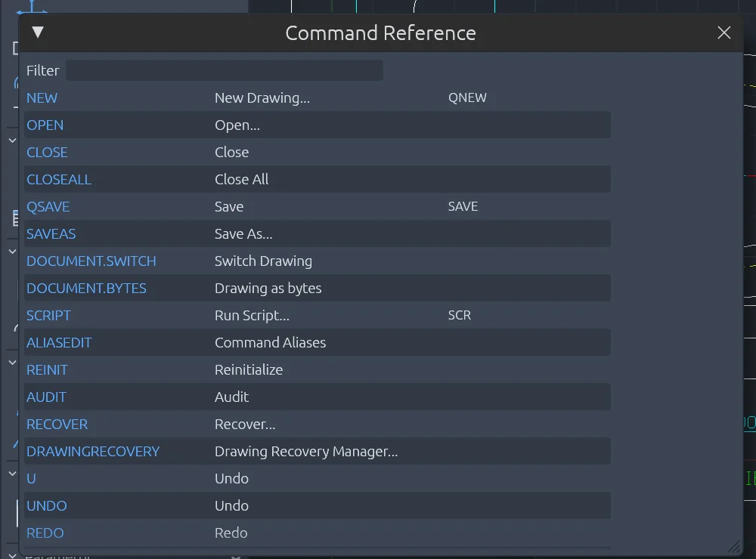
Task: Select the 'Drawing Recovery Manager...' description text
Action: [x=306, y=452]
